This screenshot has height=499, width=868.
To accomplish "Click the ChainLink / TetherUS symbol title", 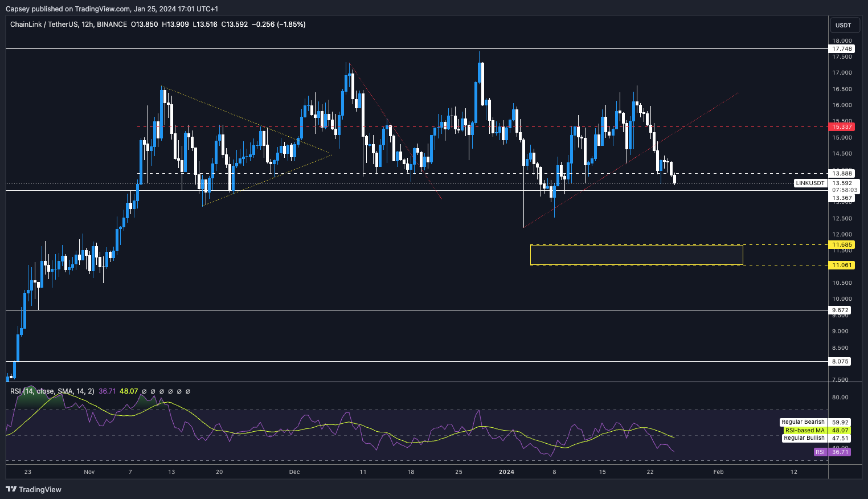I will tap(68, 24).
